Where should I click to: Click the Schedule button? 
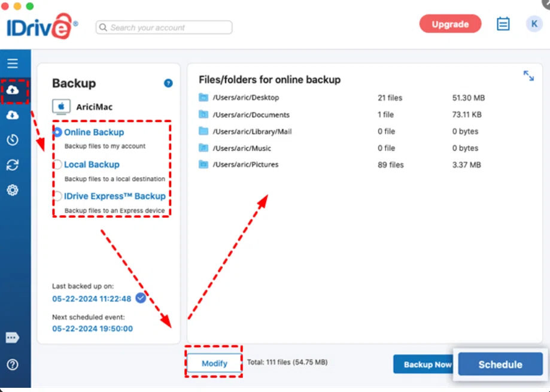pos(500,364)
